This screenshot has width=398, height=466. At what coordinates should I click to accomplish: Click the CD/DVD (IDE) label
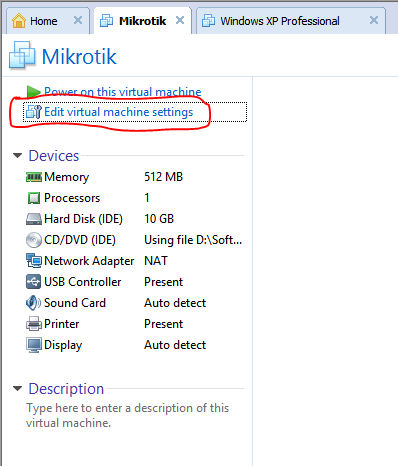tap(80, 240)
